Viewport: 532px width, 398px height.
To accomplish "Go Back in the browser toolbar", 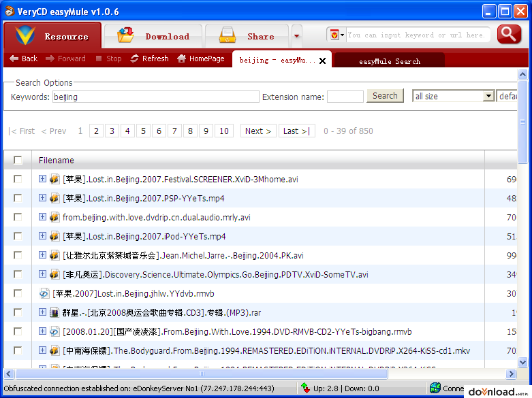I will [23, 59].
